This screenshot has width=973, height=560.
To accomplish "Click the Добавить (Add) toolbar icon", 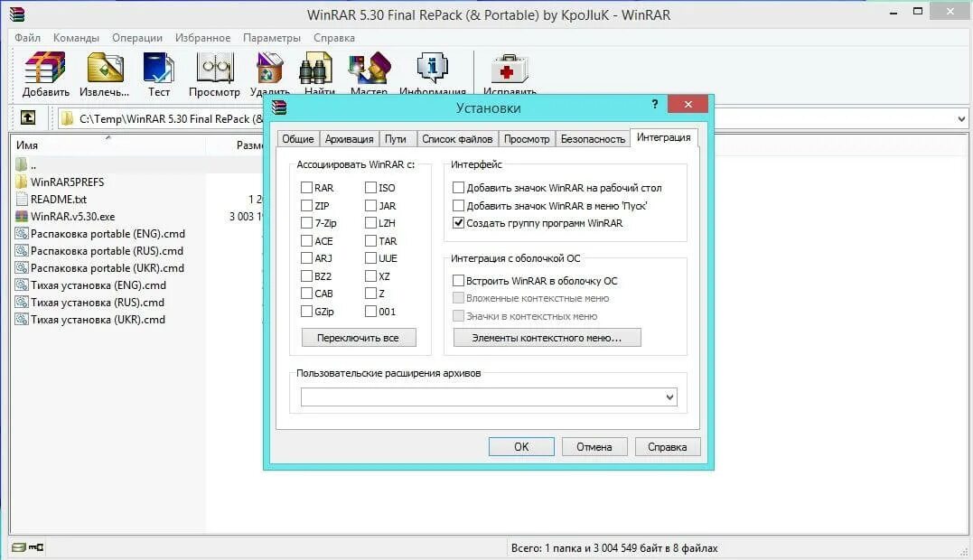I will click(x=44, y=68).
